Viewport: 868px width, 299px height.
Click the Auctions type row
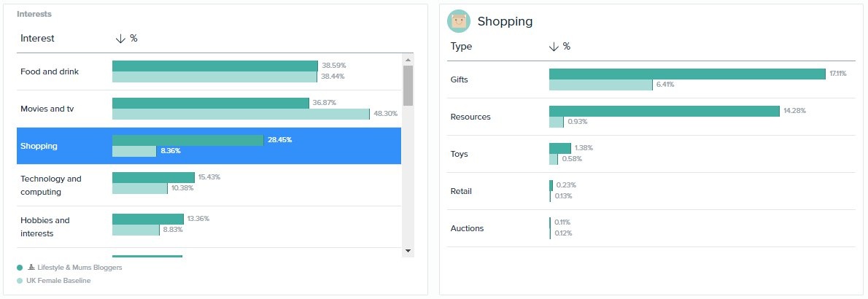pos(654,228)
